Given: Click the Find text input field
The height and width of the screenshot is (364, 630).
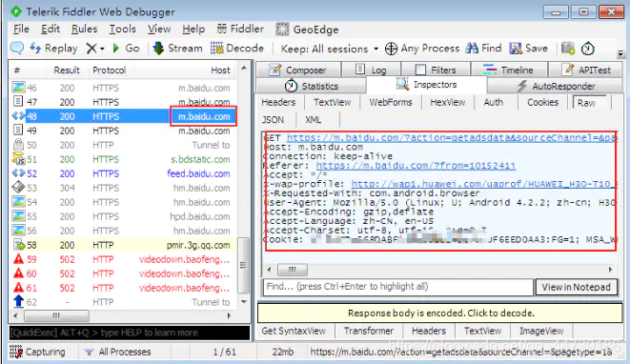Looking at the screenshot, I should 397,287.
